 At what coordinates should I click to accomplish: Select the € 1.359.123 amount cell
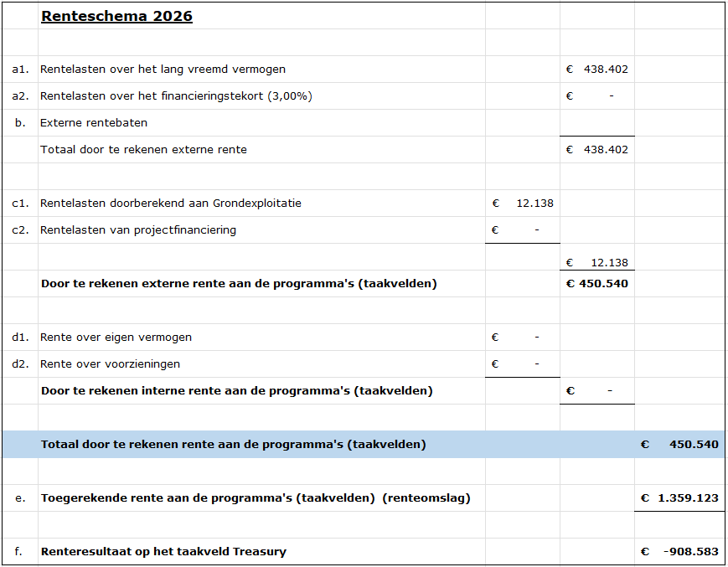[x=679, y=498]
